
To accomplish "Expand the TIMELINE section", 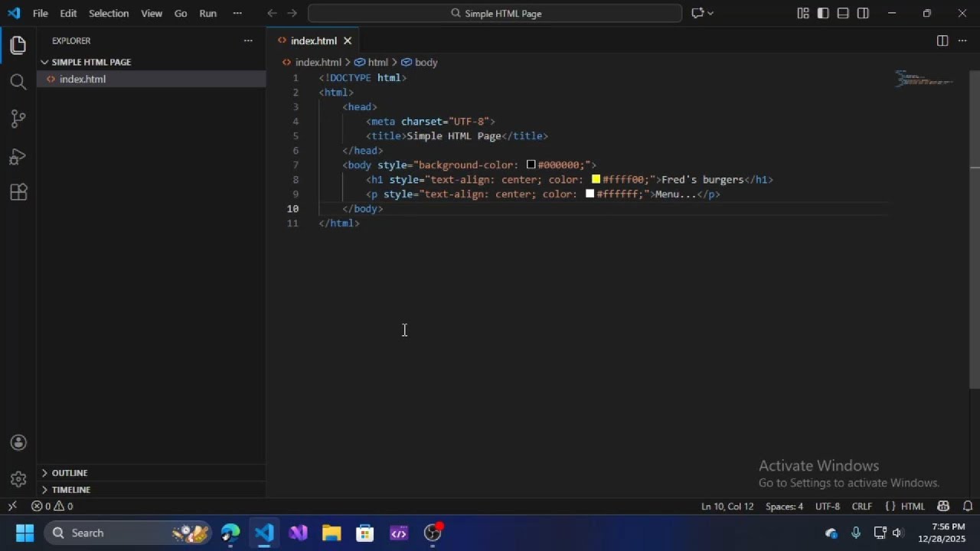I will click(152, 490).
